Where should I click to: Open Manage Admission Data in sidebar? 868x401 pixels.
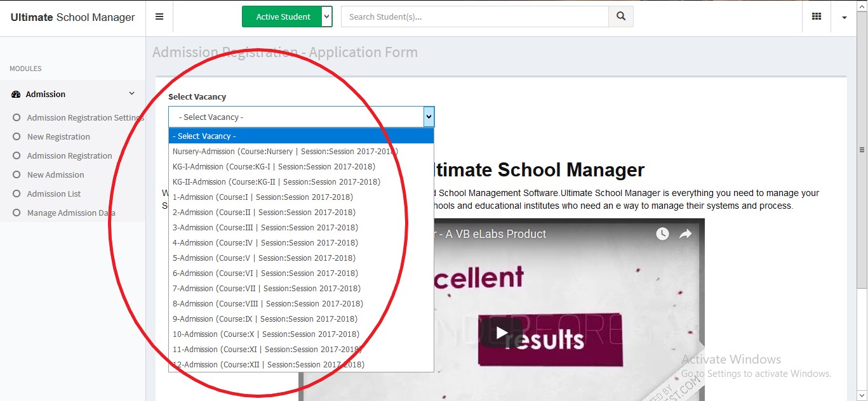[71, 213]
